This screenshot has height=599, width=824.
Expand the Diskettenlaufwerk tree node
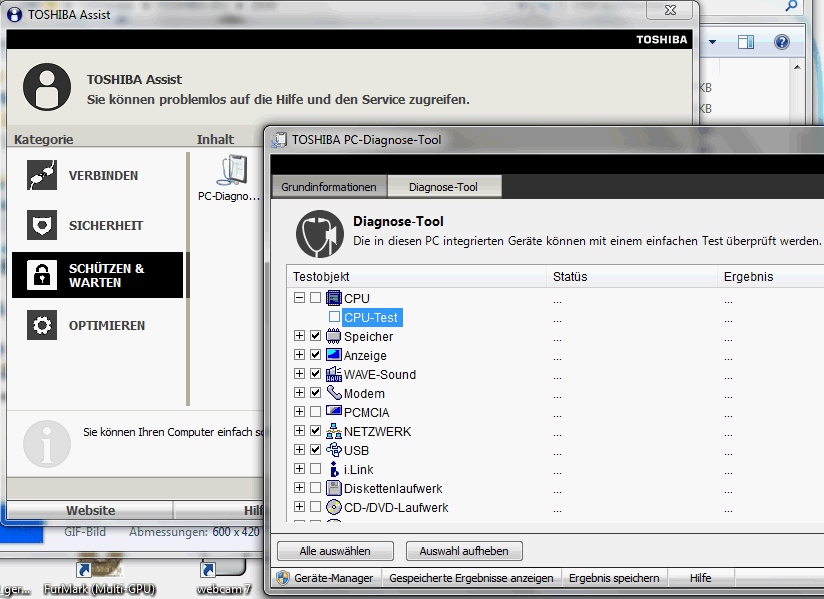tap(300, 488)
